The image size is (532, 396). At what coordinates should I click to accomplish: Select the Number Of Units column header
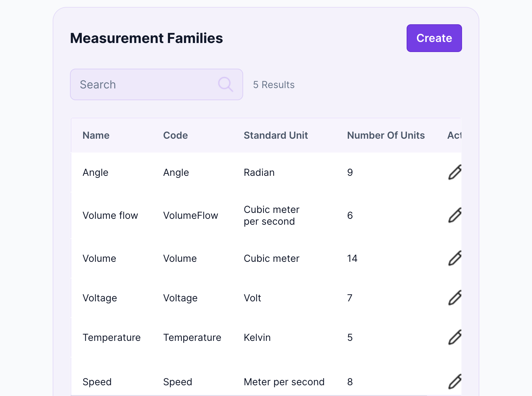click(386, 135)
